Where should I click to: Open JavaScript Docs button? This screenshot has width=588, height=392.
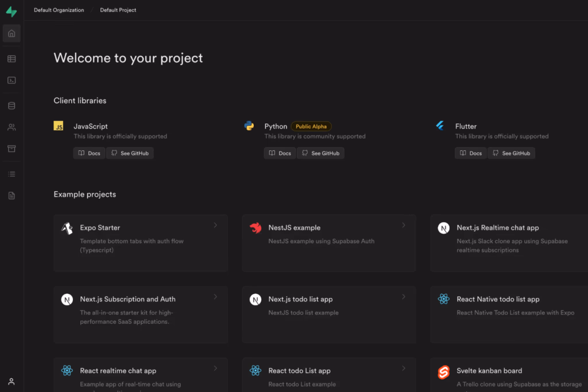[89, 153]
